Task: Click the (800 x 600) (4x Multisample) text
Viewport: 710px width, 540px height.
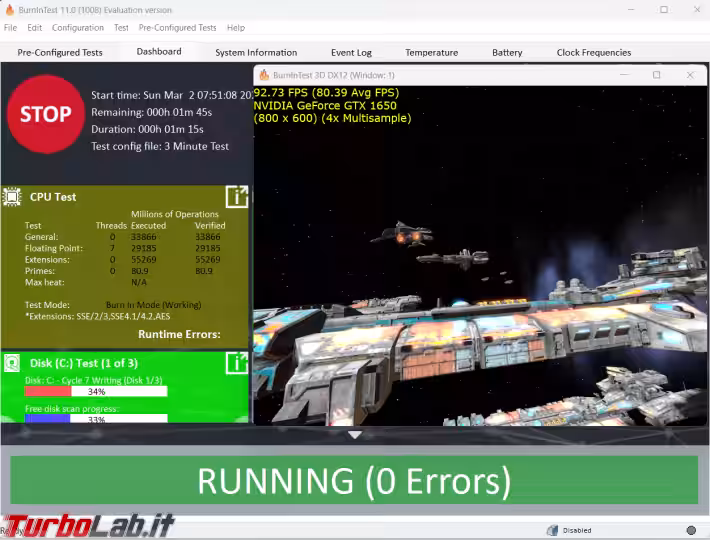Action: [x=332, y=118]
